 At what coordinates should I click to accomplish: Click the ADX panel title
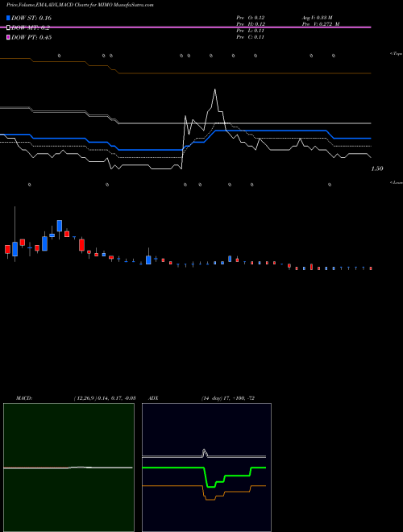[x=153, y=398]
